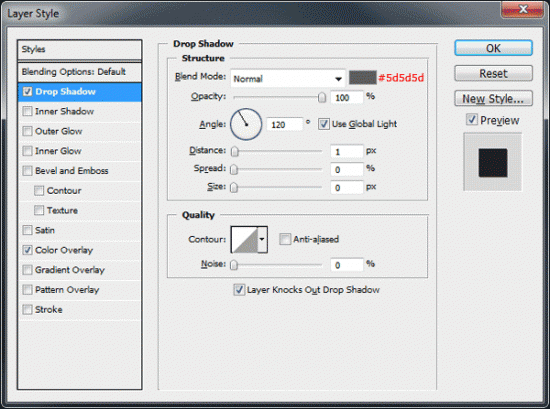Enable the Bevel and Emboss checkbox
550x409 pixels.
click(27, 171)
